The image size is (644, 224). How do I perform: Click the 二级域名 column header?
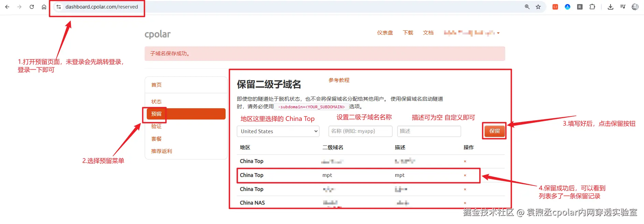pos(333,148)
